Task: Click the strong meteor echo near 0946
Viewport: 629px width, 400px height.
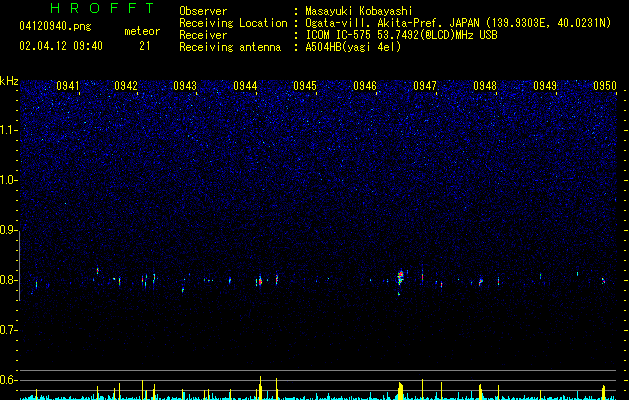Action: pyautogui.click(x=400, y=278)
